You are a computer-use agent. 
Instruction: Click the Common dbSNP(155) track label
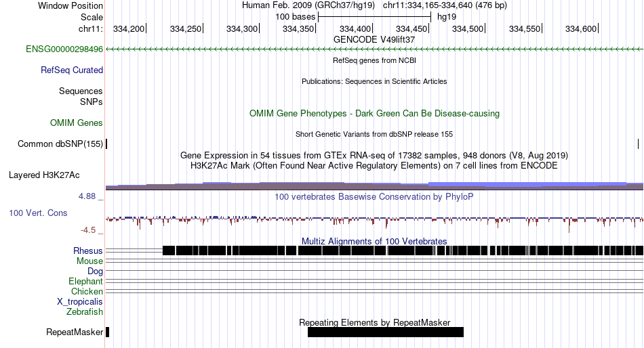coord(60,144)
